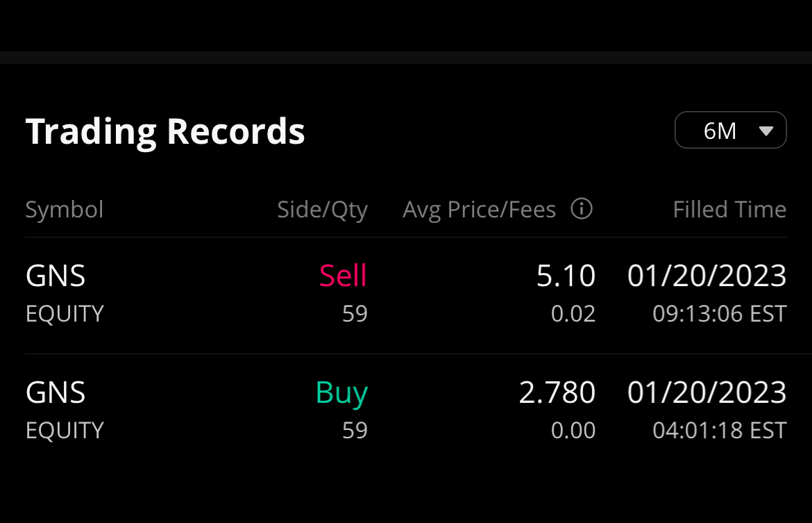Click the Filled Time column header
The height and width of the screenshot is (523, 812).
tap(729, 209)
